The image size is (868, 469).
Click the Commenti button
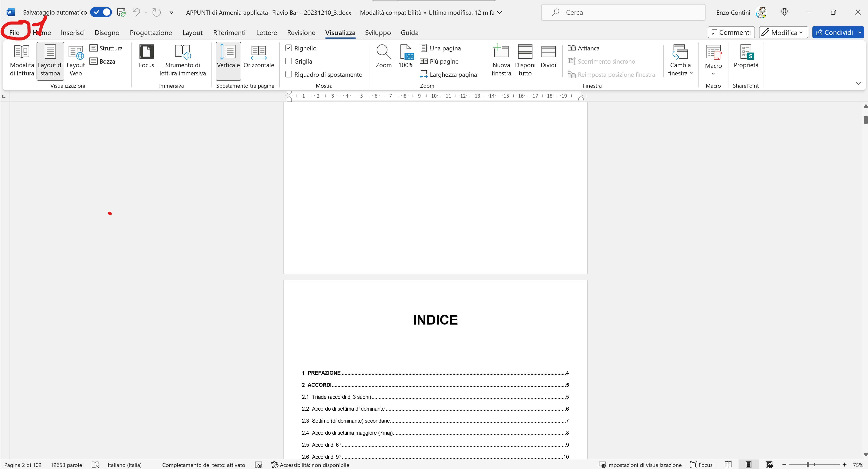(731, 32)
